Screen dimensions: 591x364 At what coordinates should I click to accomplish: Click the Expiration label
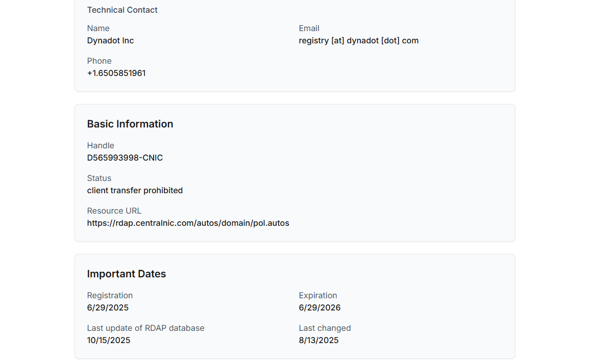coord(317,296)
